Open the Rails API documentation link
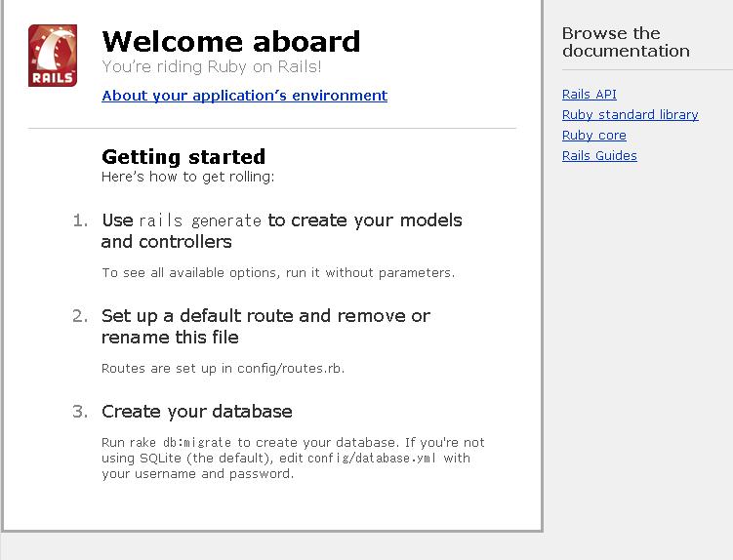Screen dimensions: 733x560 coord(589,94)
